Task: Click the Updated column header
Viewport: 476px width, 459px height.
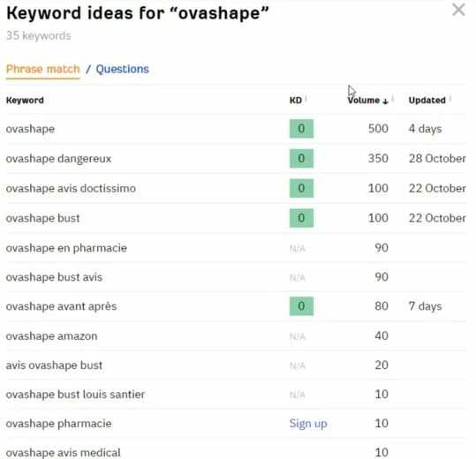Action: pyautogui.click(x=427, y=100)
